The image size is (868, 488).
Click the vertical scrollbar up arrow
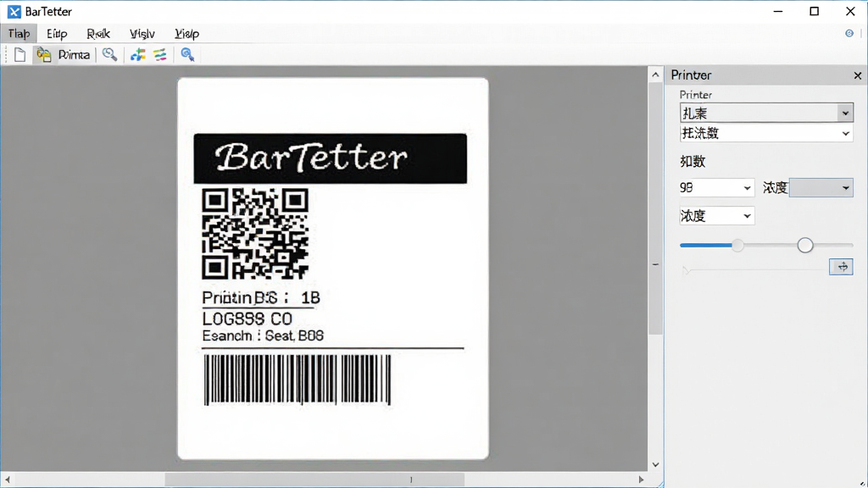[655, 75]
